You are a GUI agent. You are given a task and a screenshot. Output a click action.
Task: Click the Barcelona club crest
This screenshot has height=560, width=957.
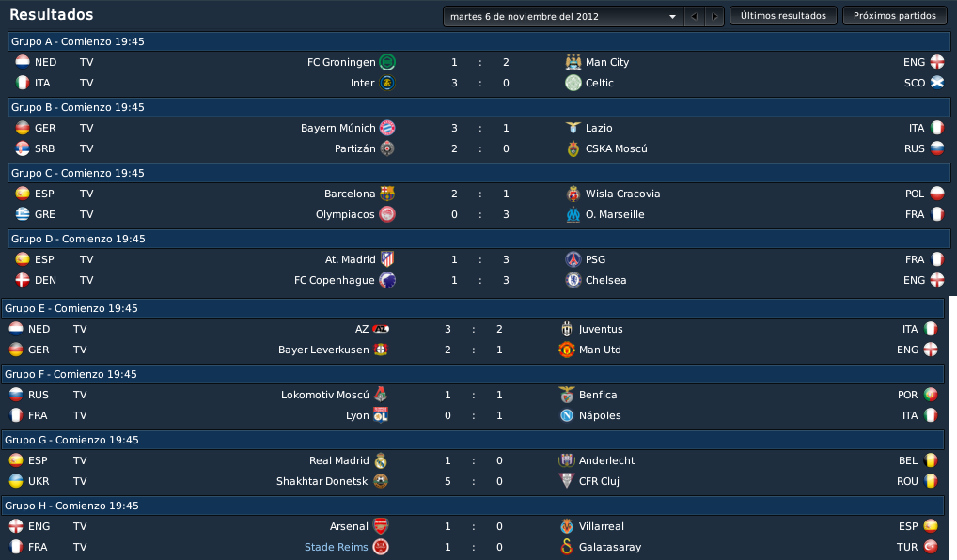pos(387,194)
